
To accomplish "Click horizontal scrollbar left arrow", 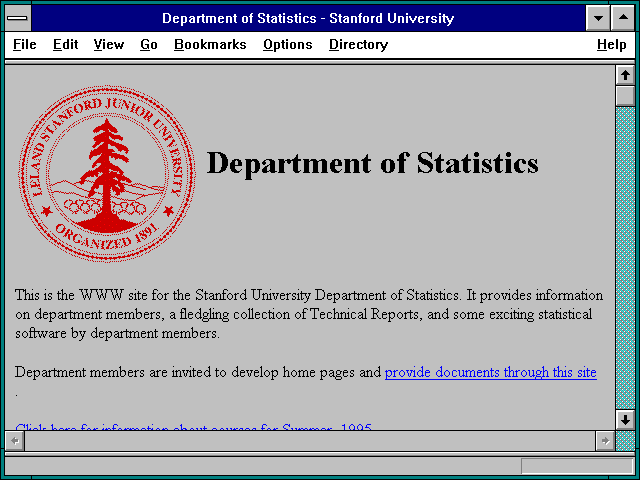I will [15, 441].
